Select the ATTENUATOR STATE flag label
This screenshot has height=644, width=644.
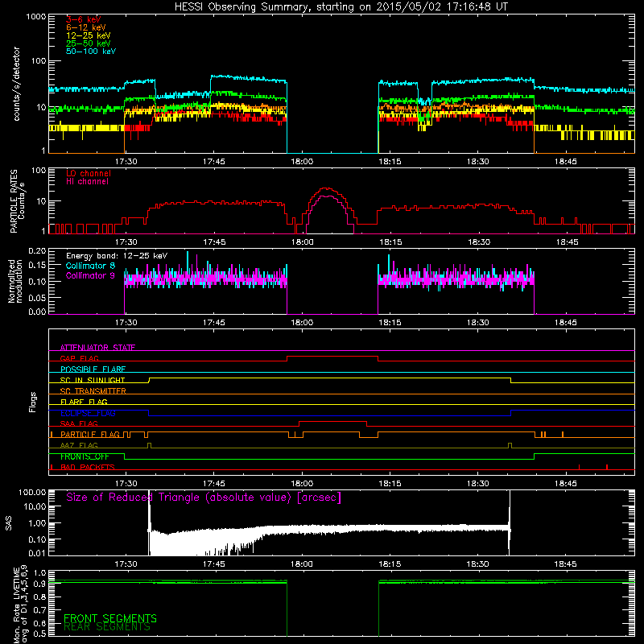click(97, 348)
